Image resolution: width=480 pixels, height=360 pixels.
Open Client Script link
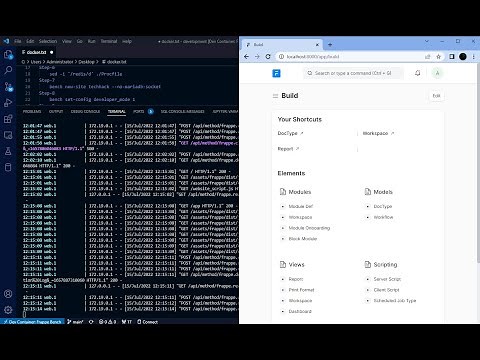tap(386, 290)
